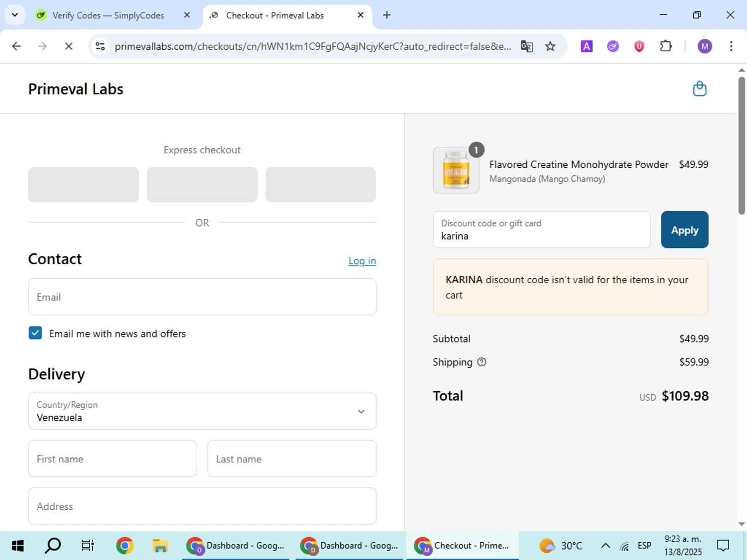Go forward with the forward arrow

coord(42,46)
